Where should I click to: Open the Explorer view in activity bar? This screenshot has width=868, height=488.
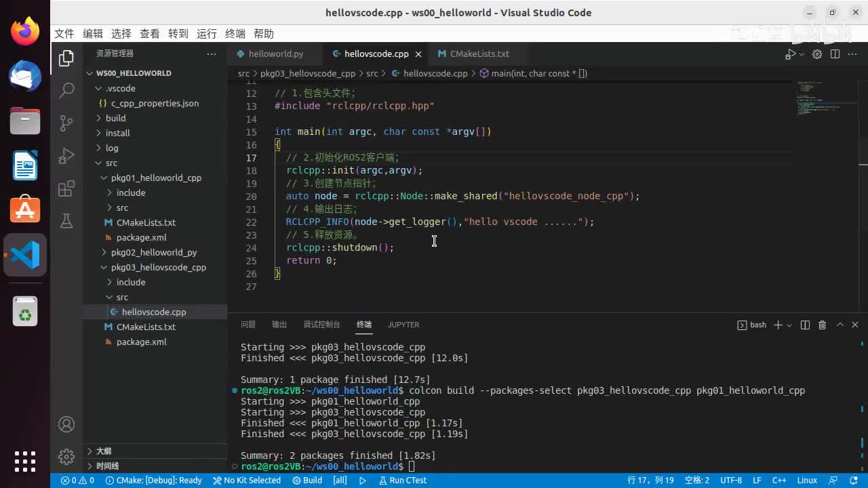(x=66, y=58)
